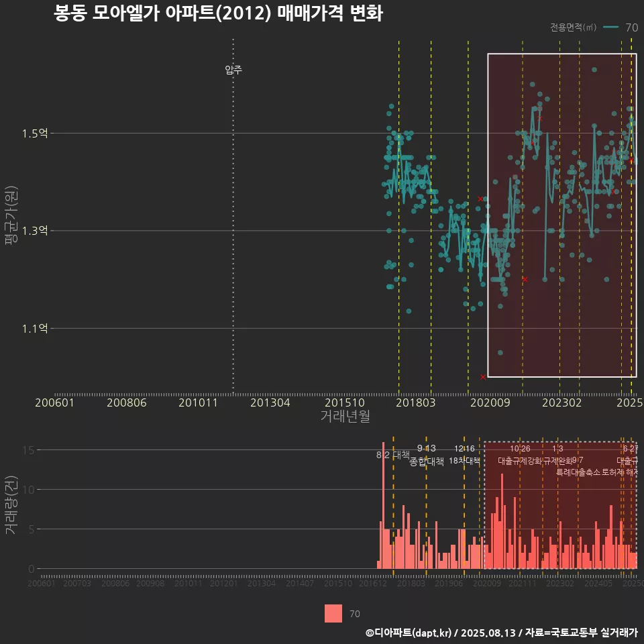
Task: Click the 1.3억 y-axis label
Action: (35, 230)
